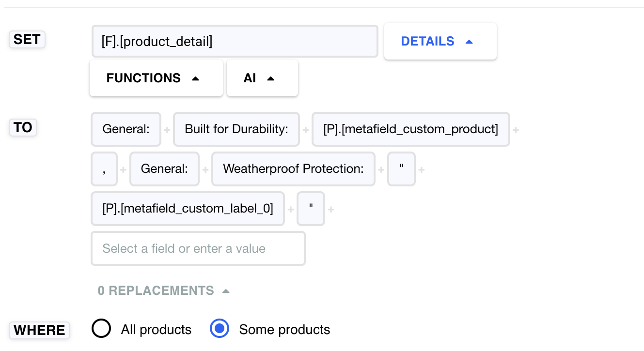Click the plus icon after "Built for Durability:" chip

(x=306, y=129)
